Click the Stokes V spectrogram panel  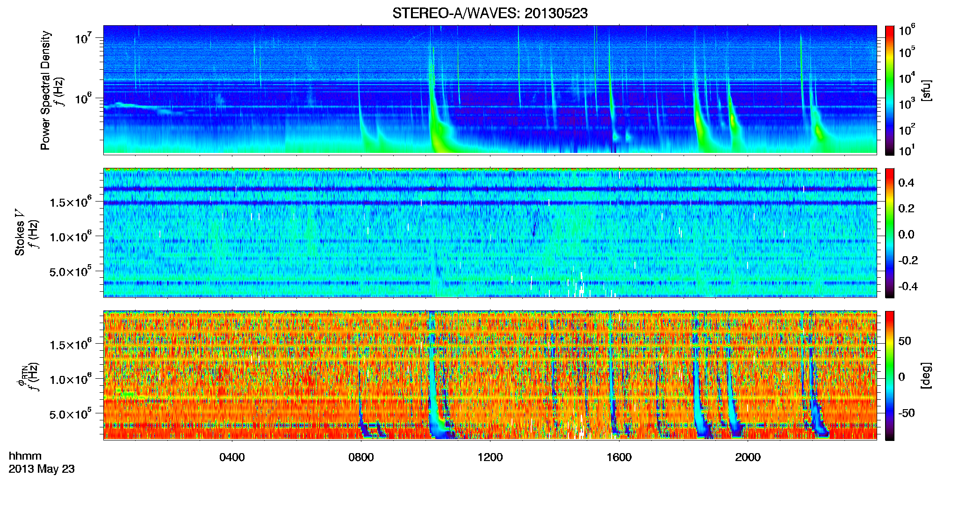tap(490, 233)
